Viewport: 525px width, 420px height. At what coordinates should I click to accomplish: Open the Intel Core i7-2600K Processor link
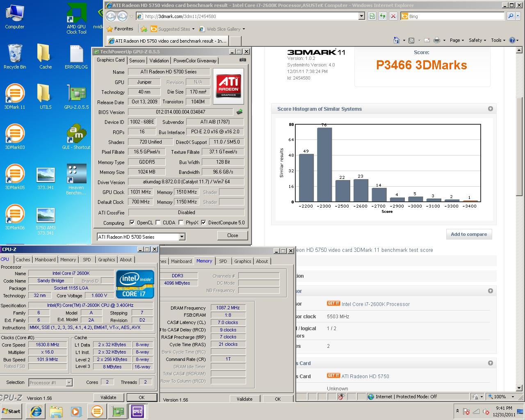pos(375,304)
